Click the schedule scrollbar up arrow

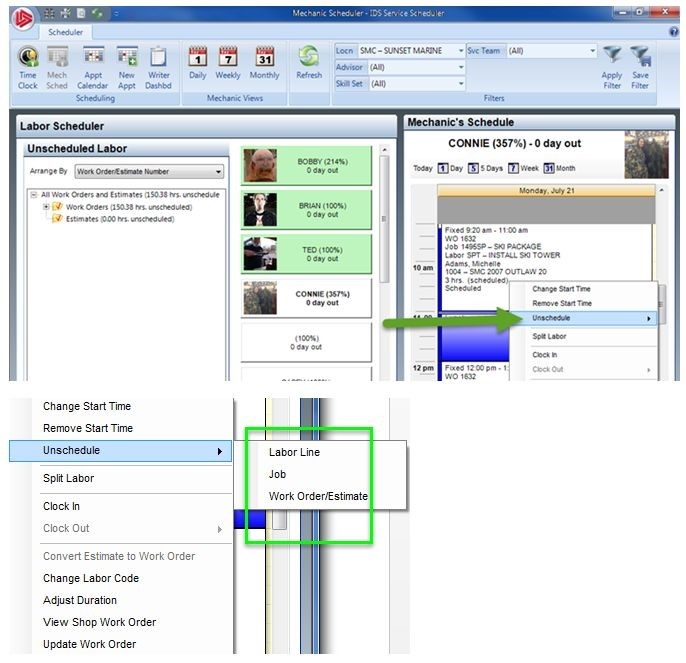point(662,190)
